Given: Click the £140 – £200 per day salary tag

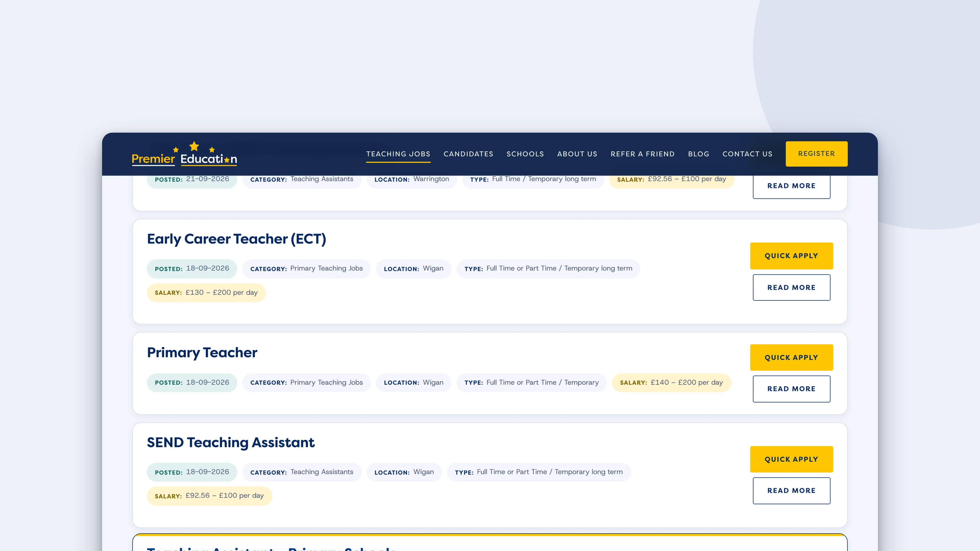Looking at the screenshot, I should (671, 383).
